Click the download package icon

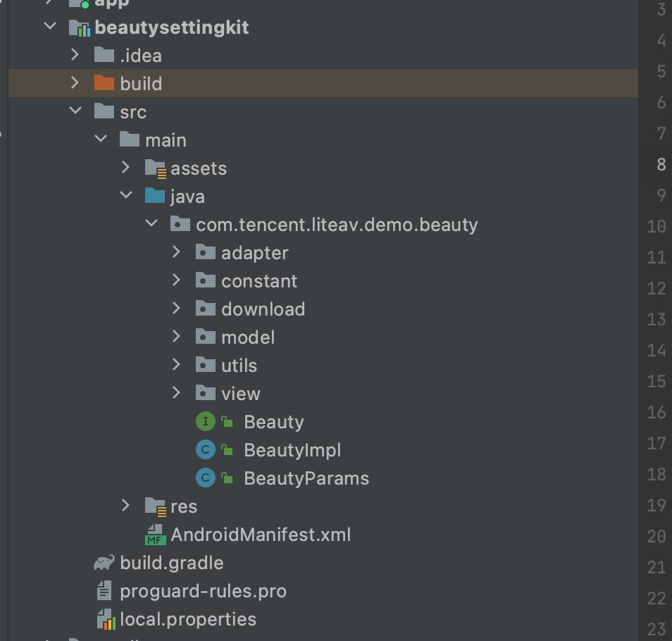[205, 309]
